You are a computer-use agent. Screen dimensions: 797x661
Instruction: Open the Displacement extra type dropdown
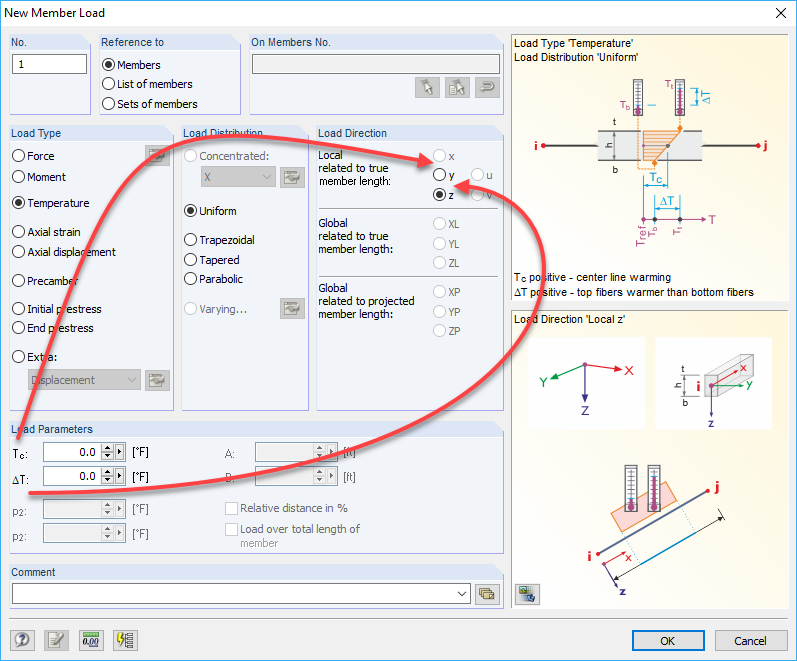tap(84, 380)
